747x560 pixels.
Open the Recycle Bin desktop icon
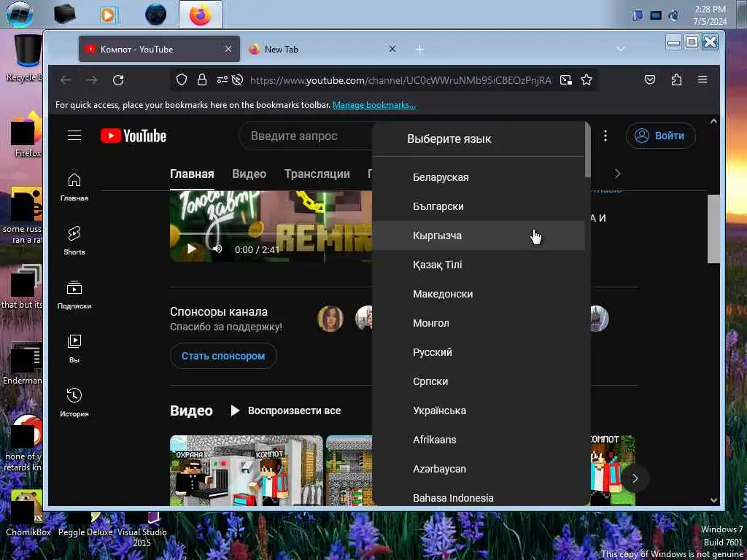[26, 57]
